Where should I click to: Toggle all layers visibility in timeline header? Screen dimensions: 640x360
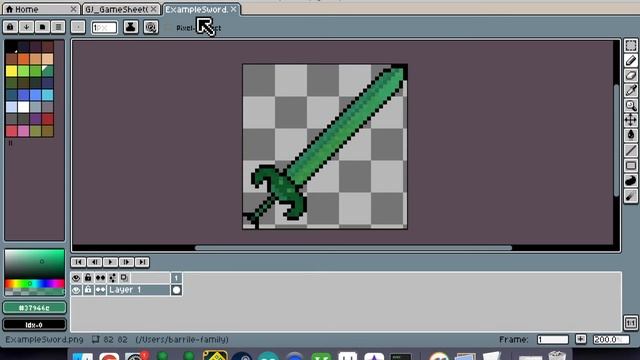(76, 278)
